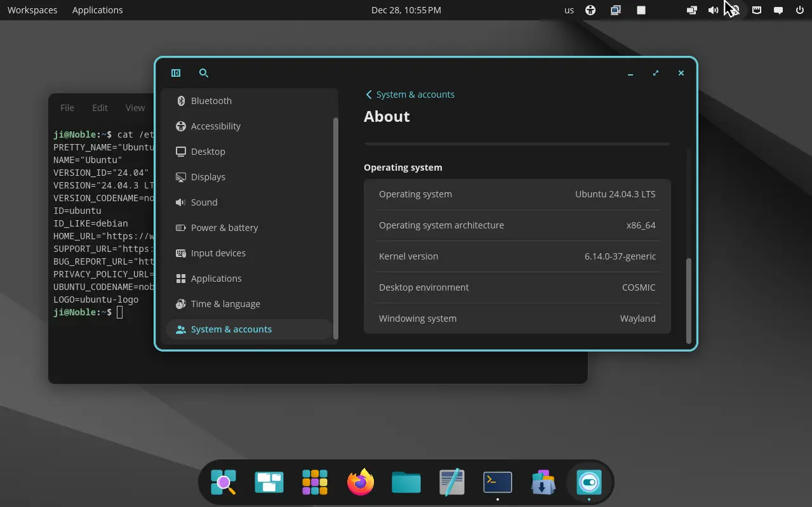Screen dimensions: 812x507
Task: Open the terminal File menu
Action: tap(67, 108)
